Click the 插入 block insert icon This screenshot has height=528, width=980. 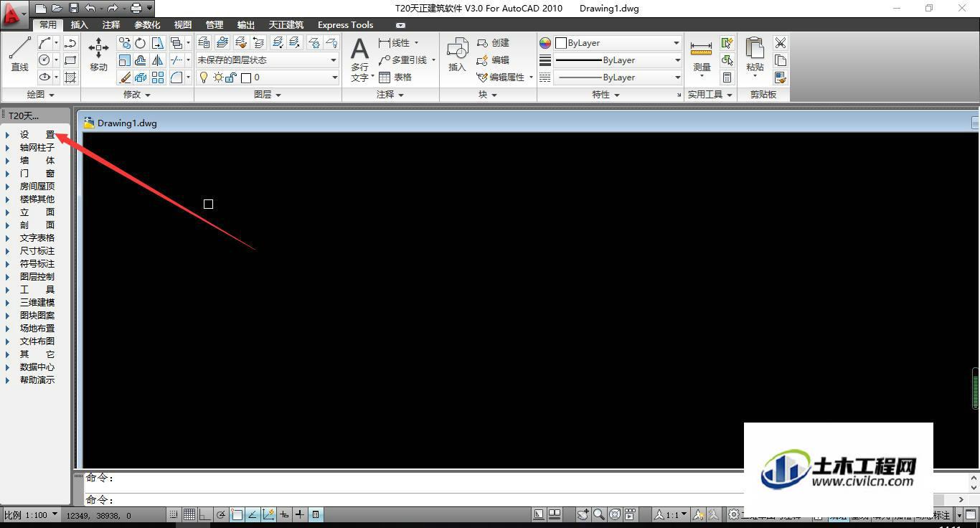pyautogui.click(x=457, y=55)
